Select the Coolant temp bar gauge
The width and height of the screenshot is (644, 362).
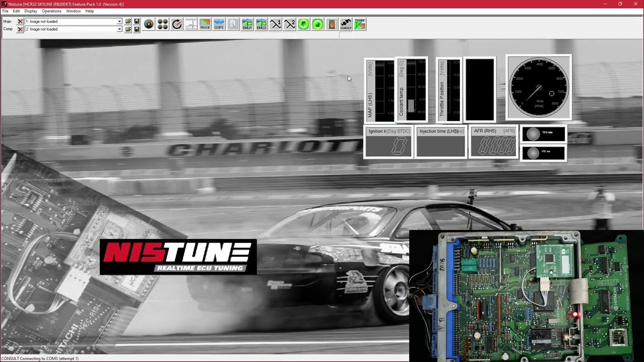coord(412,89)
